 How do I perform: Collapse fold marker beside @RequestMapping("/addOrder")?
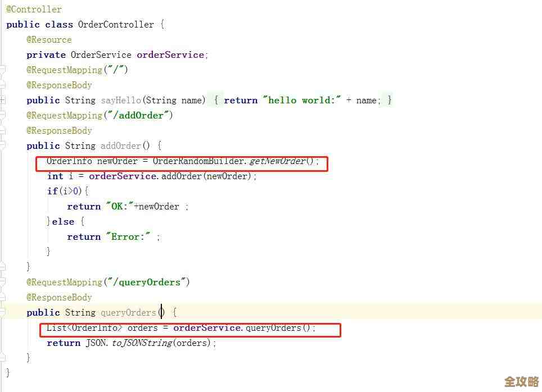pos(2,116)
